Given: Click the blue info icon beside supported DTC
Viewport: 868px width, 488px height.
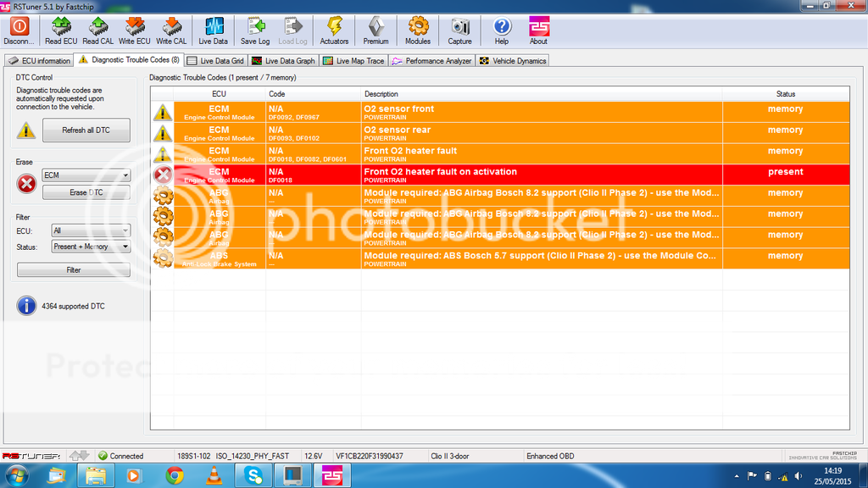Looking at the screenshot, I should coord(26,305).
